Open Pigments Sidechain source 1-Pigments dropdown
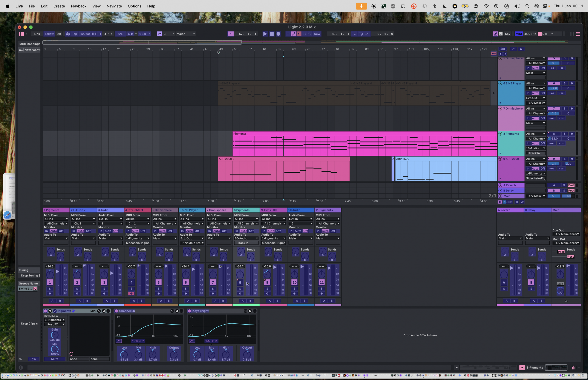The width and height of the screenshot is (588, 380). 55,320
